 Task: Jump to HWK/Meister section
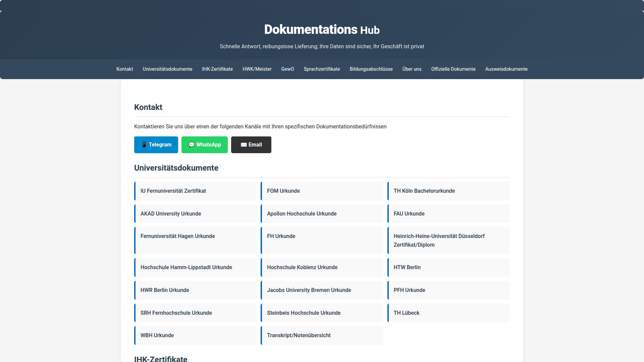257,69
